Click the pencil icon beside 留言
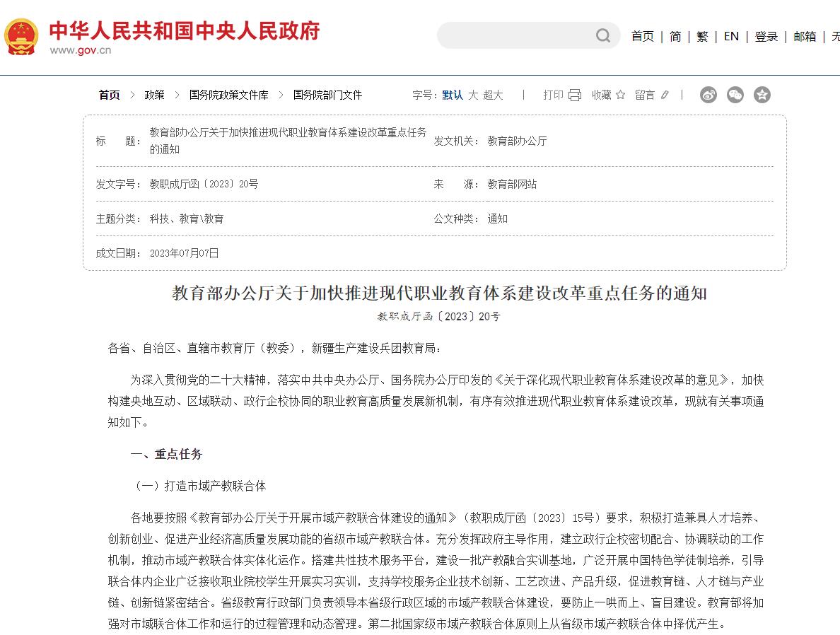Screen dimensions: 840x635 click(665, 95)
